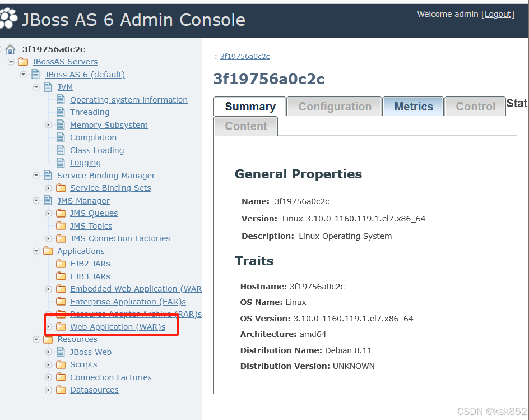Switch to the Metrics tab

point(413,106)
